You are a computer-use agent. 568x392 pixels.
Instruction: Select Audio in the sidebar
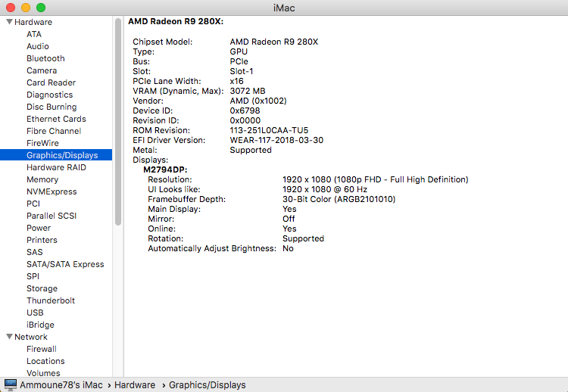tap(38, 46)
